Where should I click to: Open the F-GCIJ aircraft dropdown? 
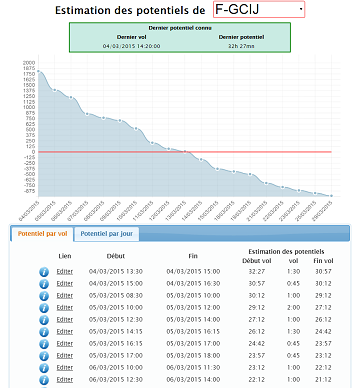(x=259, y=10)
